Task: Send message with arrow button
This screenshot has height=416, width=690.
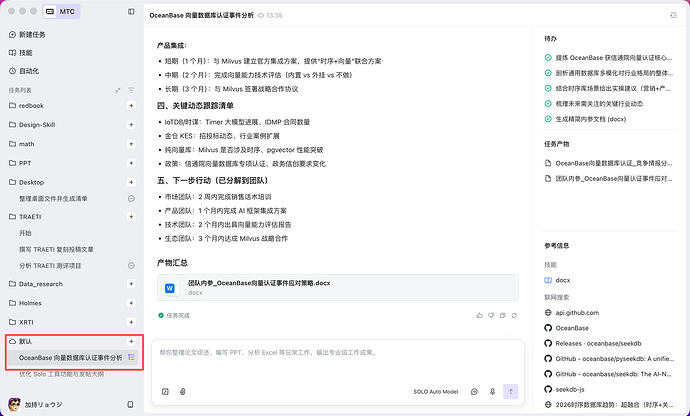Action: point(510,391)
